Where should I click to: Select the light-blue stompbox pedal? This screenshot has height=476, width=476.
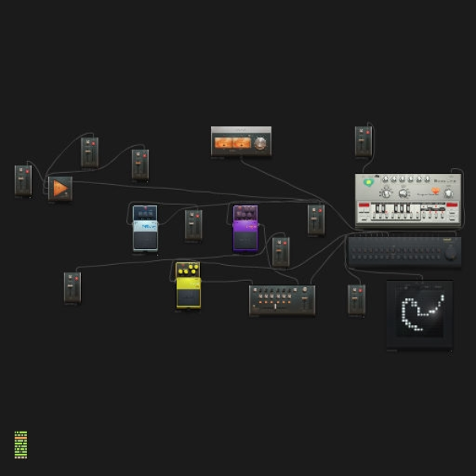[145, 228]
